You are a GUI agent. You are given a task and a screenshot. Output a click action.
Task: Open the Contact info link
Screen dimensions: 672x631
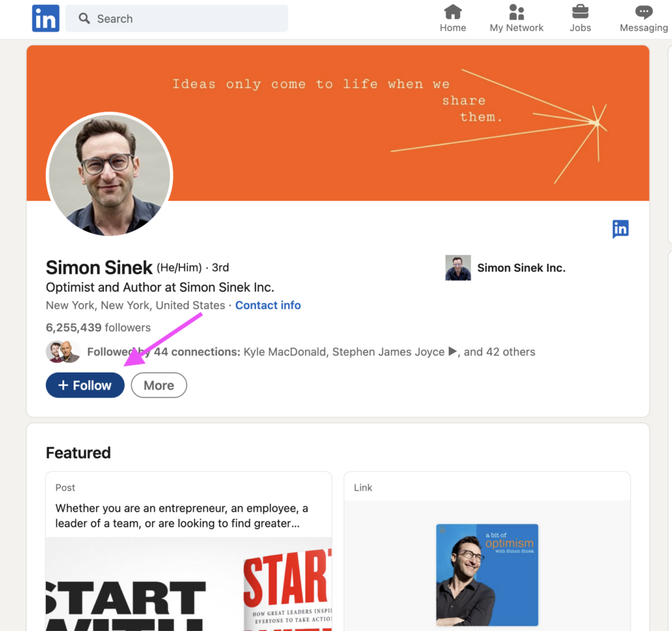[268, 306]
